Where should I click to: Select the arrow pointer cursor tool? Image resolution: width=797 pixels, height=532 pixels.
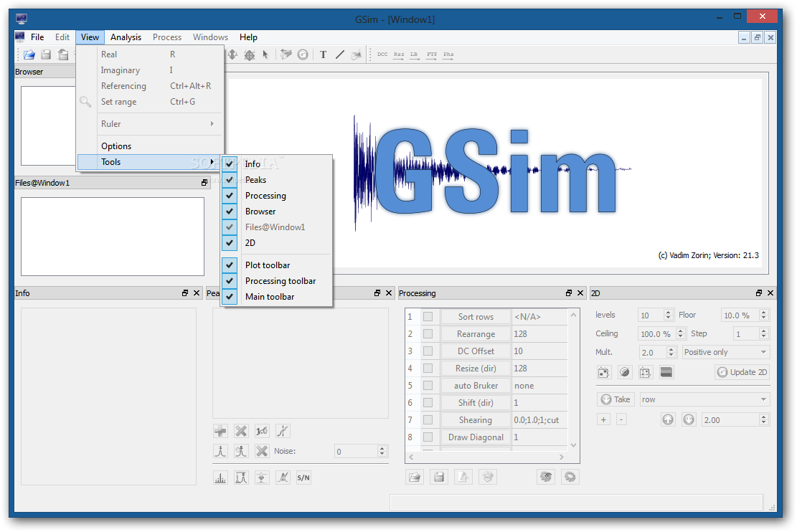(265, 54)
